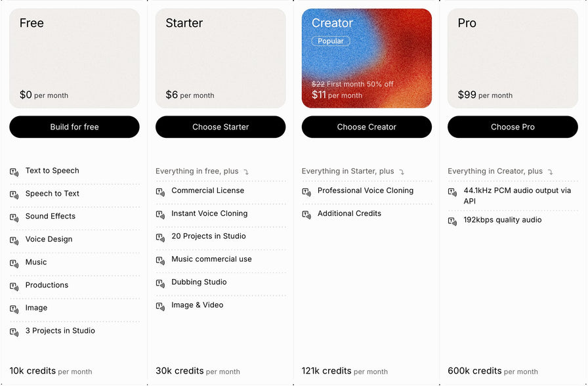Click the icon beside Voice Design
588x386 pixels.
tap(14, 241)
